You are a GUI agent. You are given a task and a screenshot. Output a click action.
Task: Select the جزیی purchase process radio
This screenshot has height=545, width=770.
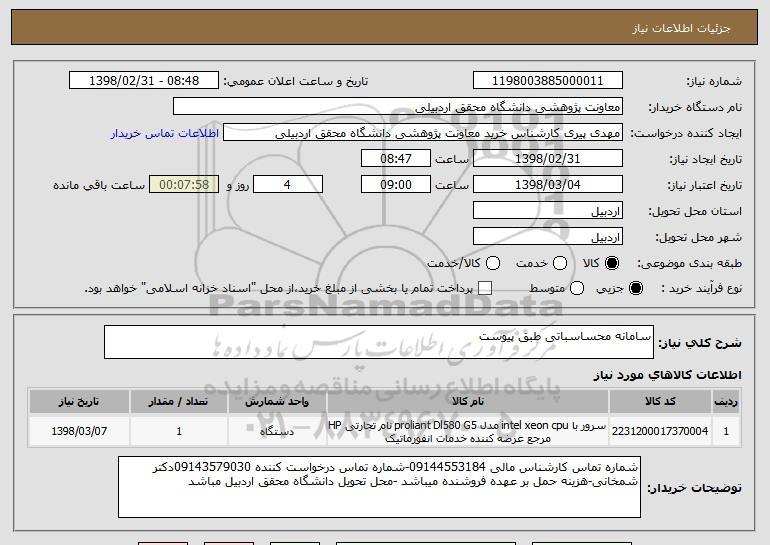coord(635,288)
